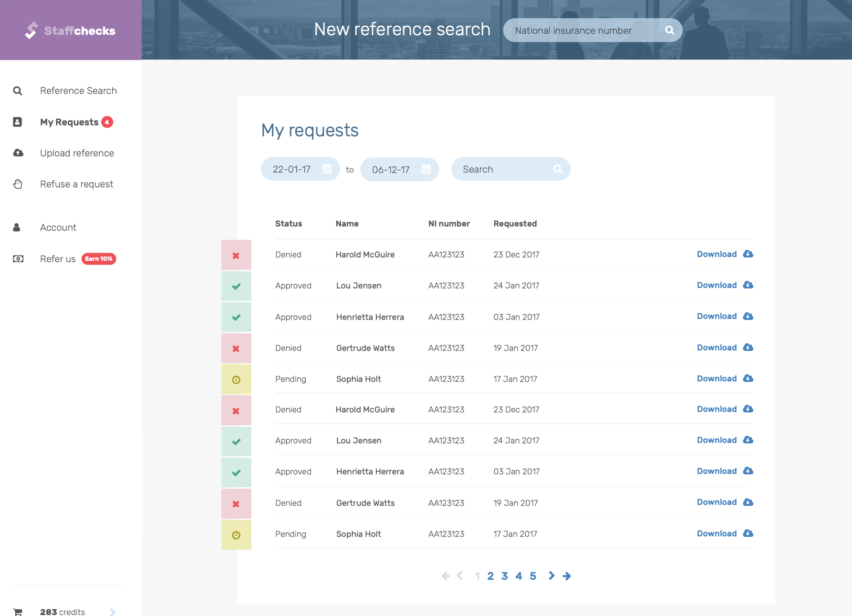This screenshot has height=616, width=852.
Task: Click the Refuse a request hand icon
Action: coord(18,184)
